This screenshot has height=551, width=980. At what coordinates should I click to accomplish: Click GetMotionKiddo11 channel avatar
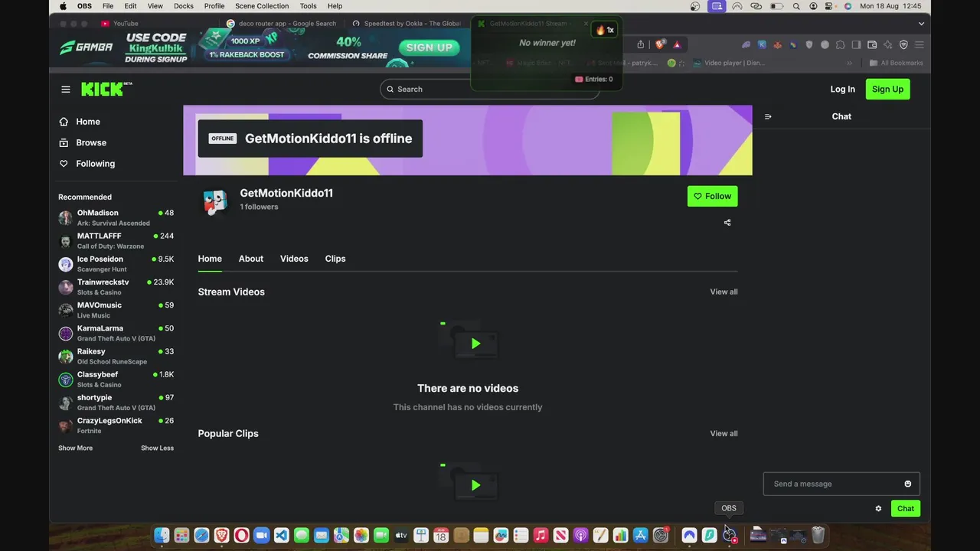click(x=215, y=201)
